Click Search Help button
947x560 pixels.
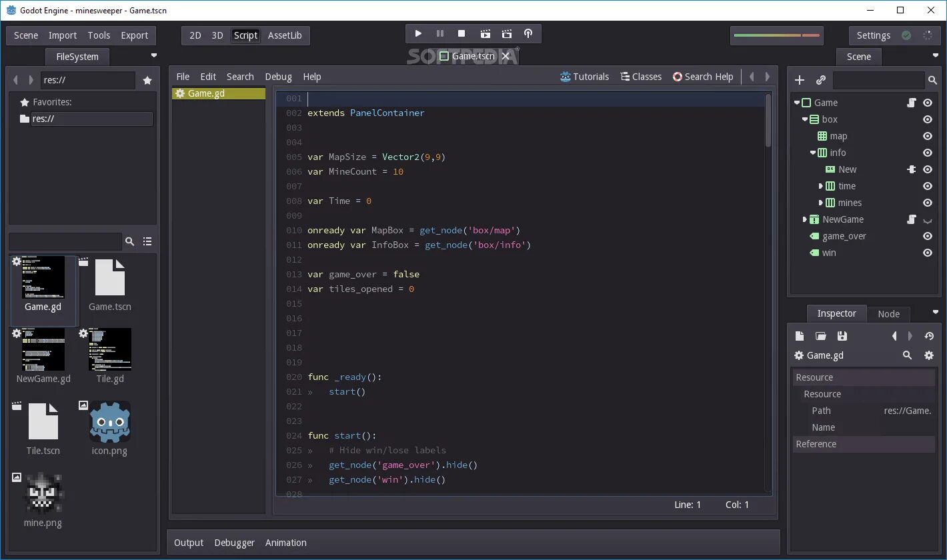click(x=703, y=77)
